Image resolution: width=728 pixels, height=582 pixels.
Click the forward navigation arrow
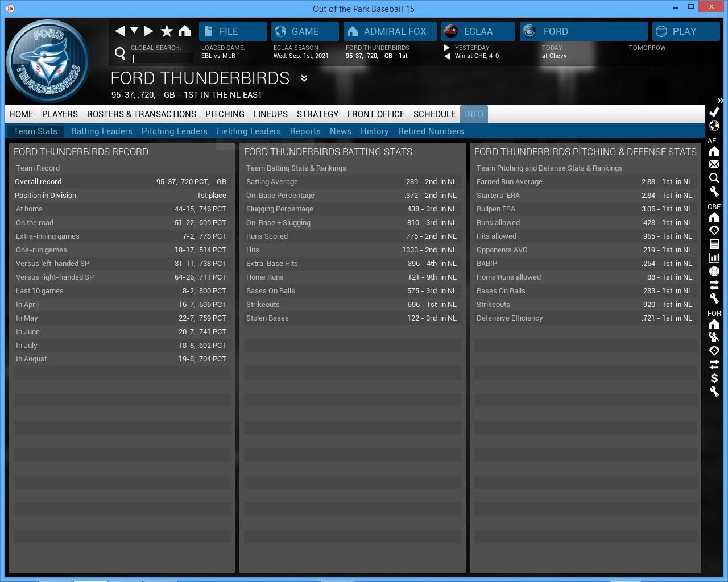148,31
